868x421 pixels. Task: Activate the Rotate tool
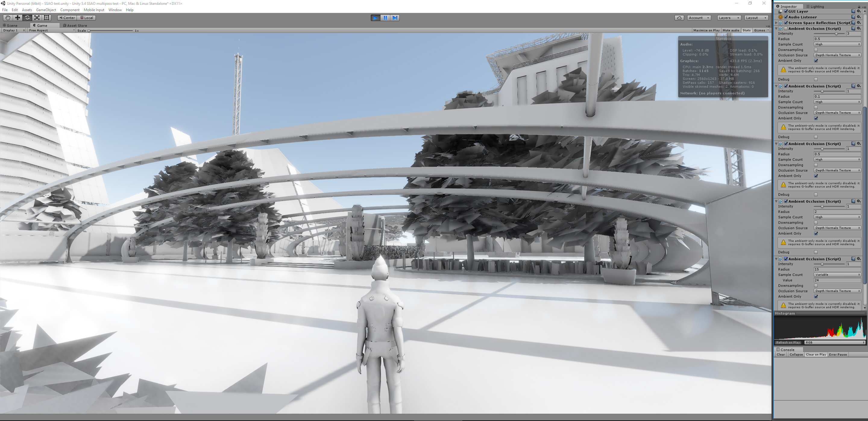[27, 17]
